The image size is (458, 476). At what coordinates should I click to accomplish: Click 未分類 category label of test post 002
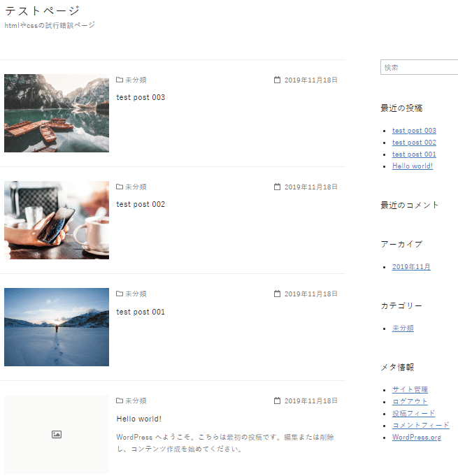pyautogui.click(x=136, y=187)
